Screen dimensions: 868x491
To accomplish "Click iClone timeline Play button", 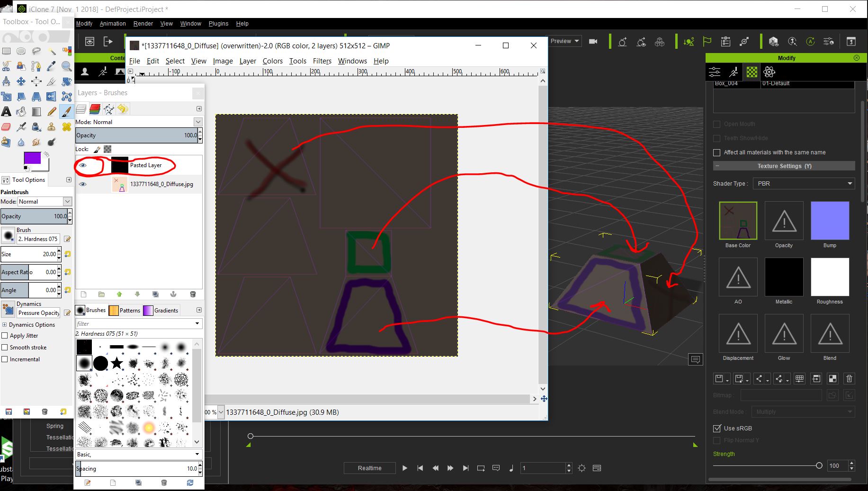I will pos(405,468).
